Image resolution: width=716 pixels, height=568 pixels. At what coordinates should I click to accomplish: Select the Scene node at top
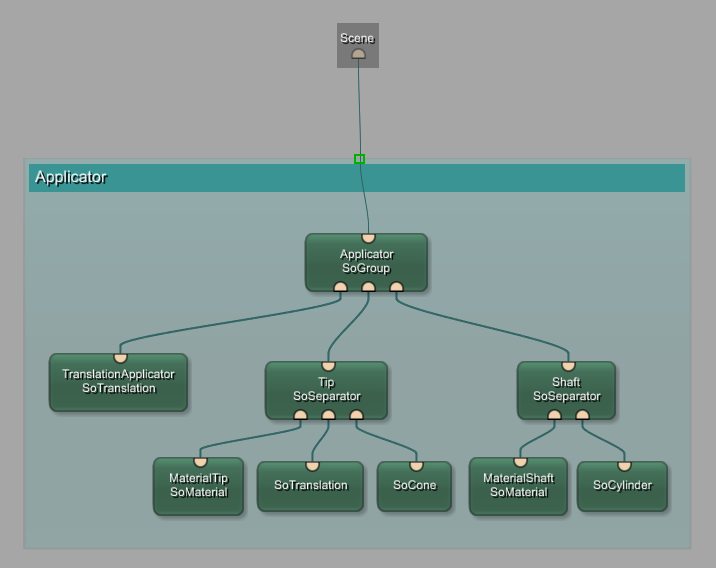pos(357,38)
